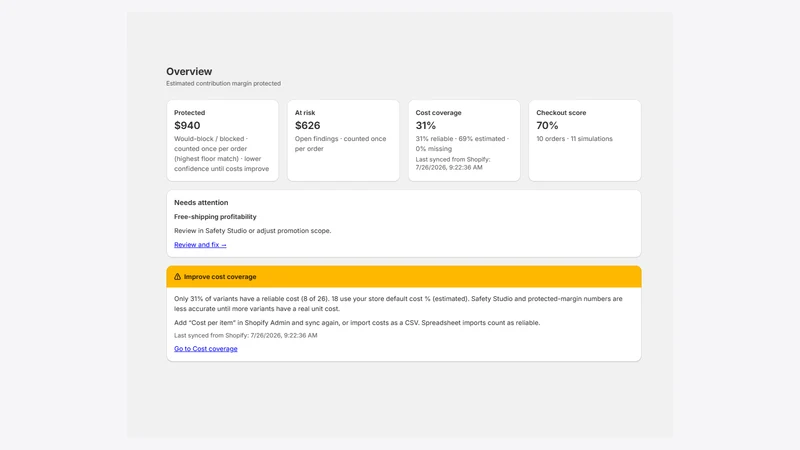Select the 'Protected' card label
800x450 pixels.
pyautogui.click(x=189, y=113)
